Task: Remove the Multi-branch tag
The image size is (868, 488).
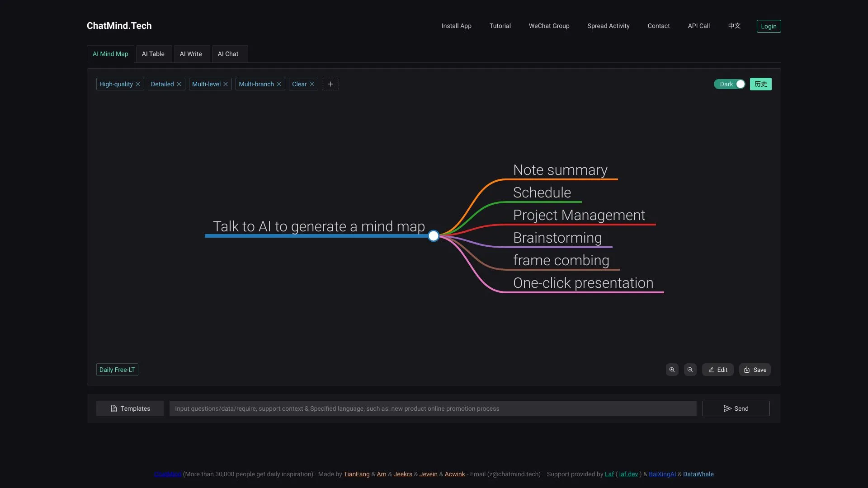Action: (x=279, y=84)
